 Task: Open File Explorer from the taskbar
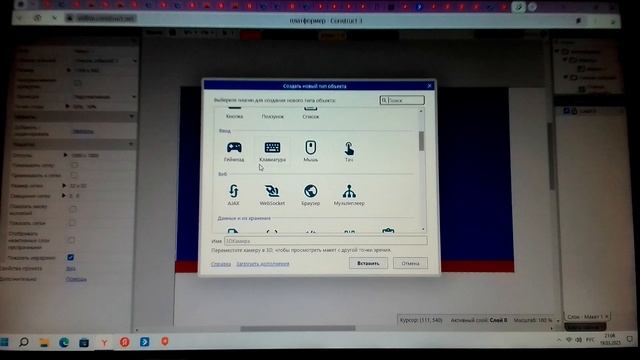coord(44,342)
